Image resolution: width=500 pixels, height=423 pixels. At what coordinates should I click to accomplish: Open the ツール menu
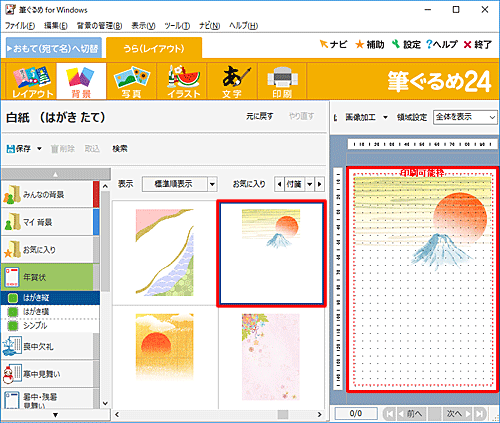click(177, 26)
